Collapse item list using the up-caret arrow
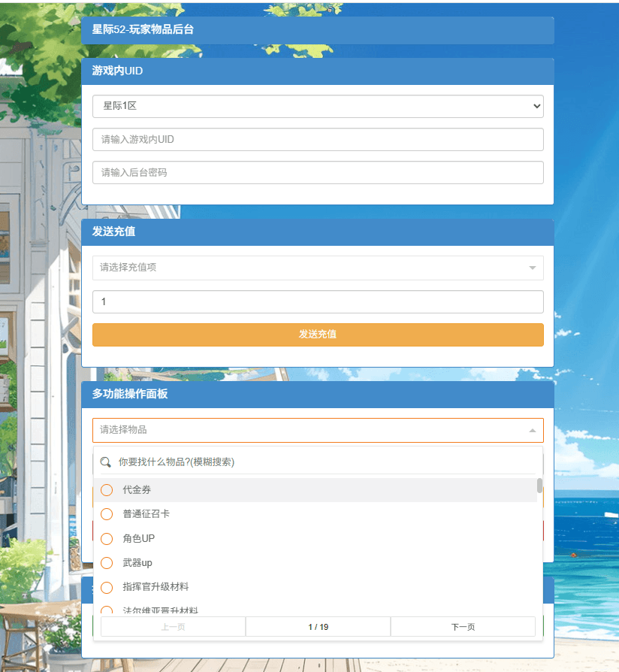This screenshot has height=672, width=619. click(x=532, y=430)
